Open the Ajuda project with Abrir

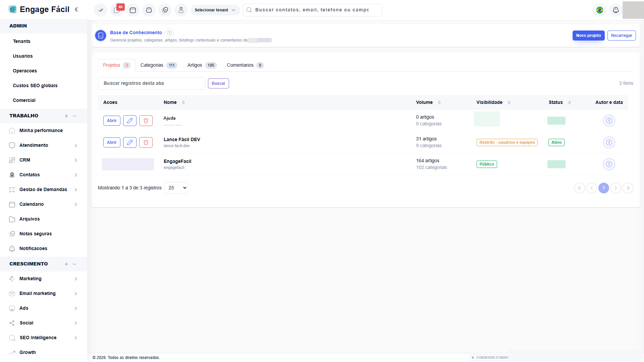point(112,121)
